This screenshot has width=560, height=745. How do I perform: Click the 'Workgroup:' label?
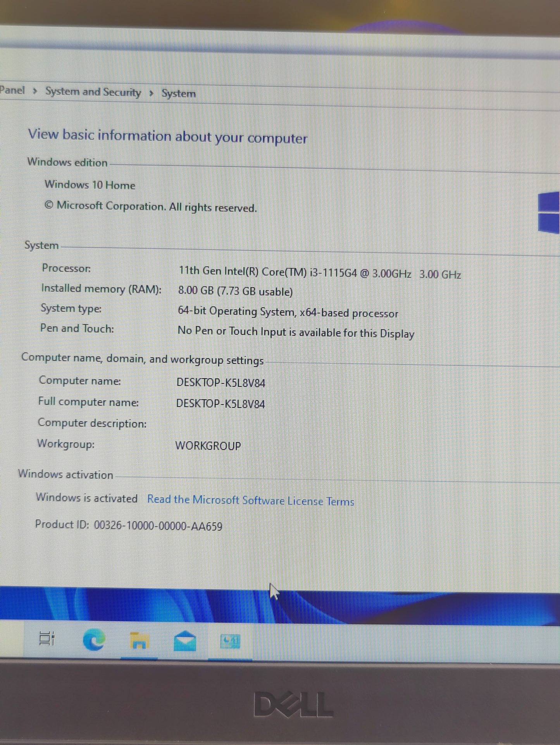tap(65, 444)
